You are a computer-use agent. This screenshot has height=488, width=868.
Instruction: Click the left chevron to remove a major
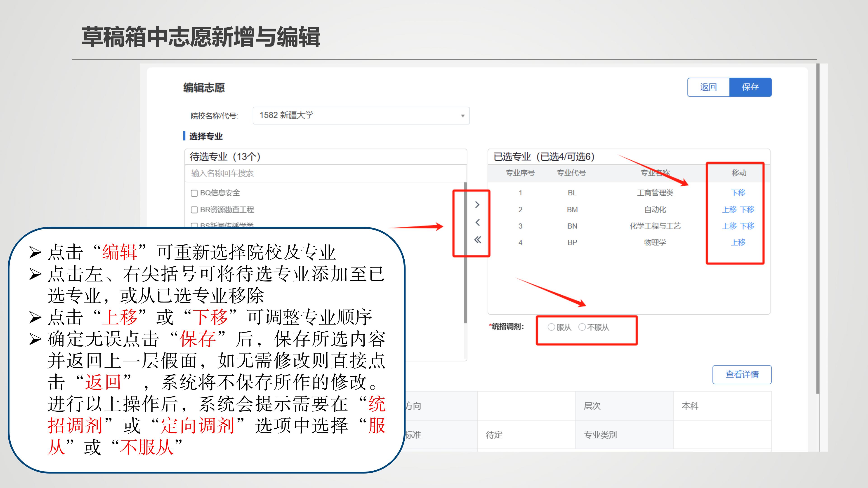point(477,222)
